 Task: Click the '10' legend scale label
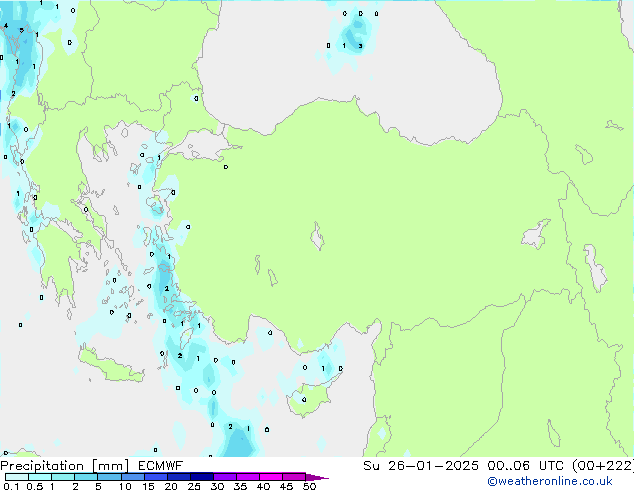click(x=125, y=486)
